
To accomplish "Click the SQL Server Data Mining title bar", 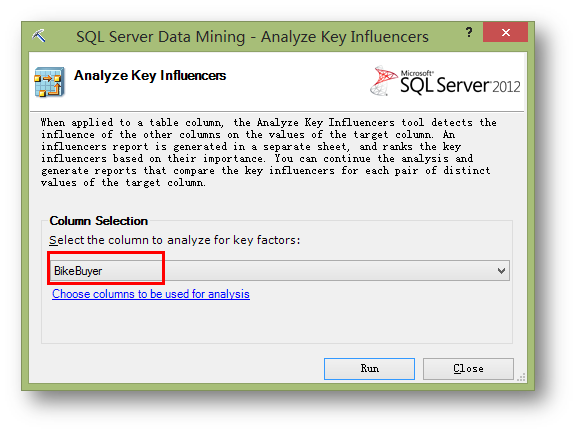I will [x=252, y=37].
